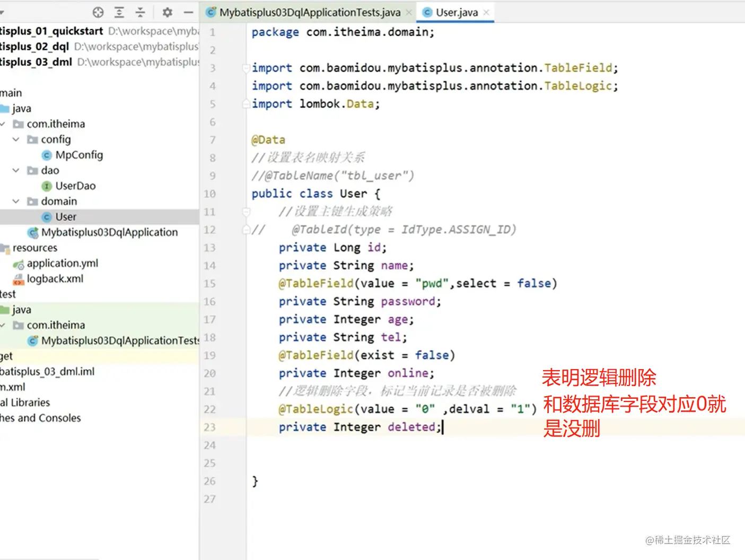Click the test class icon of Mybatisplus03DqlApplicationTests in tree
This screenshot has width=745, height=560.
click(33, 340)
